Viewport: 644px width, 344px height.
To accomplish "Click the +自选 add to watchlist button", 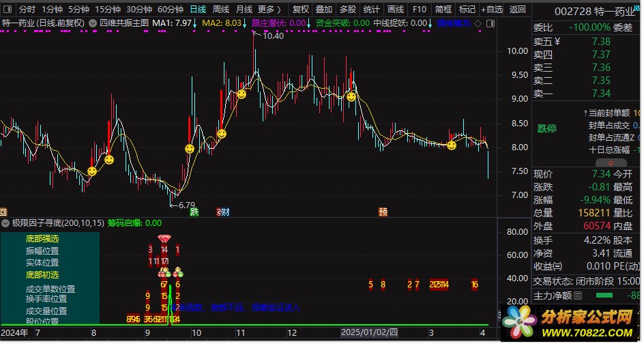I will (x=491, y=9).
